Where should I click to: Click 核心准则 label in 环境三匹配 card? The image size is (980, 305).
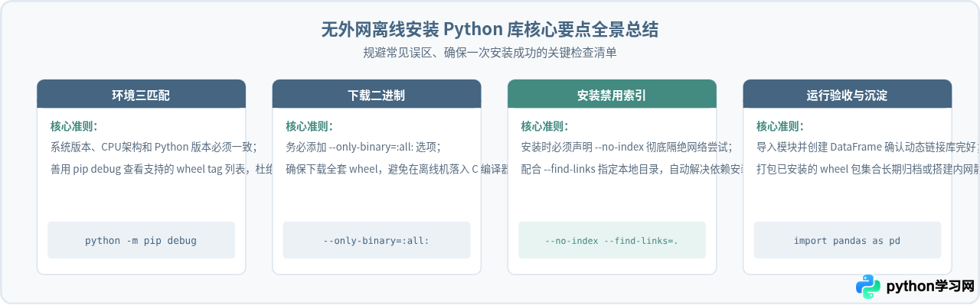coord(74,126)
